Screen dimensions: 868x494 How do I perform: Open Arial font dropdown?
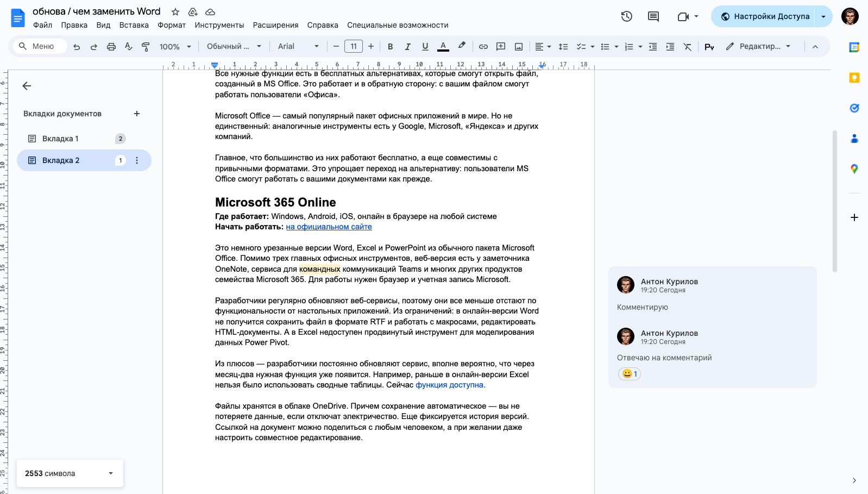point(298,46)
